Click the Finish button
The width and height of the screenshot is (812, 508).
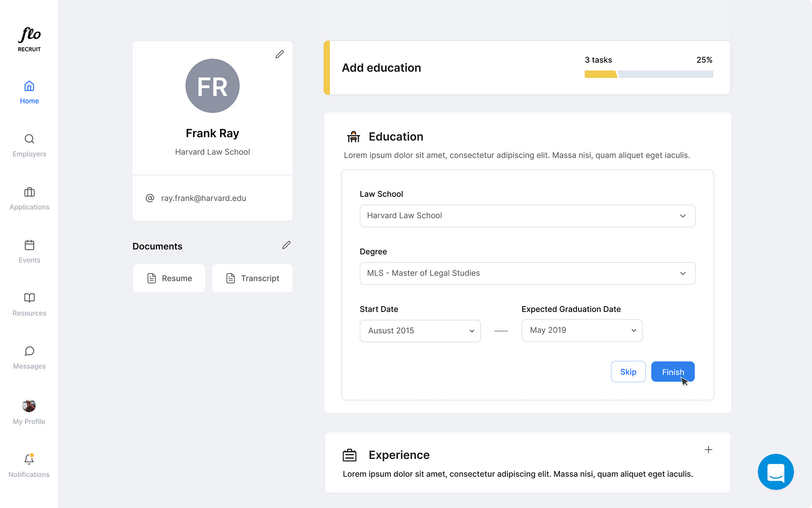point(673,372)
